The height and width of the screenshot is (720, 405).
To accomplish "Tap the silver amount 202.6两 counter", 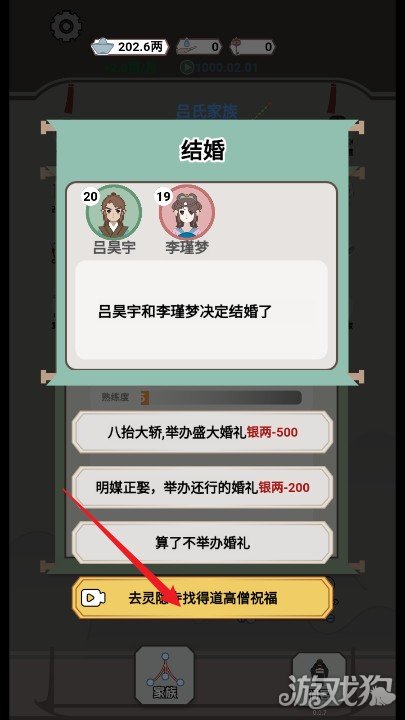I will (x=130, y=46).
